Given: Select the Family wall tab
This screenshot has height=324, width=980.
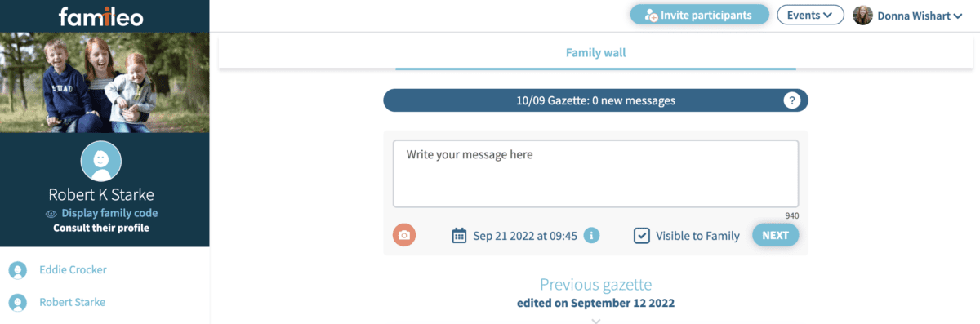Looking at the screenshot, I should (595, 53).
